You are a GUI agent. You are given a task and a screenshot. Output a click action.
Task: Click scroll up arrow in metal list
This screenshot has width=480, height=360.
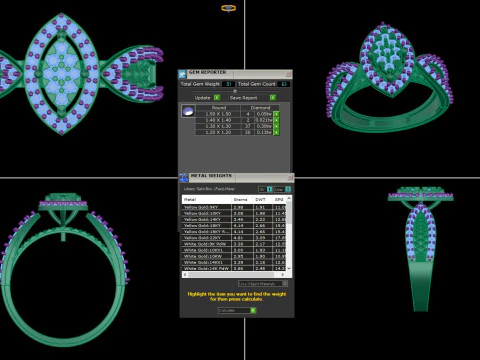(x=289, y=199)
